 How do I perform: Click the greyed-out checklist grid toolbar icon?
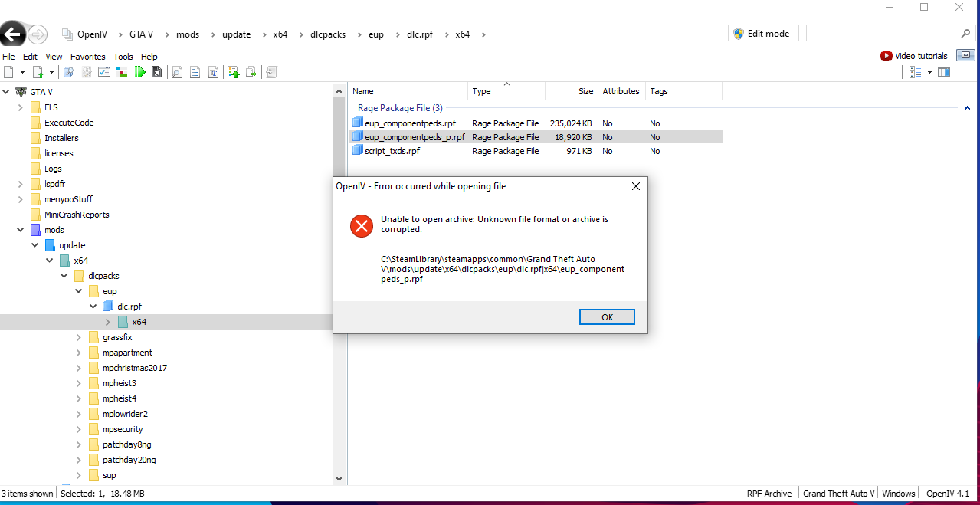[87, 72]
